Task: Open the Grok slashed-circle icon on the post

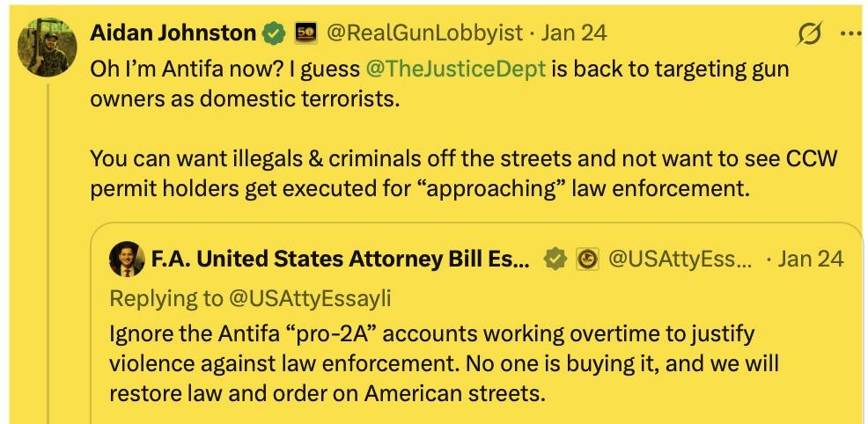Action: 806,36
